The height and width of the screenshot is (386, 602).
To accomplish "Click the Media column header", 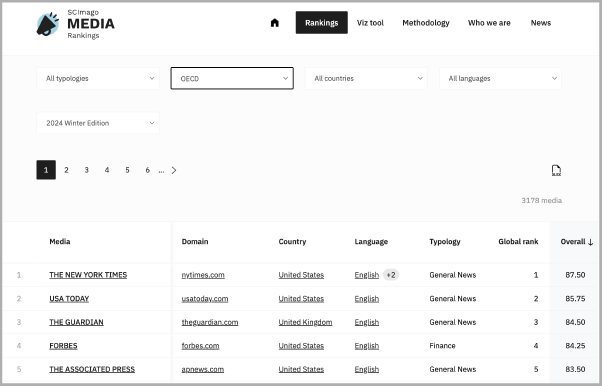I will coord(60,242).
